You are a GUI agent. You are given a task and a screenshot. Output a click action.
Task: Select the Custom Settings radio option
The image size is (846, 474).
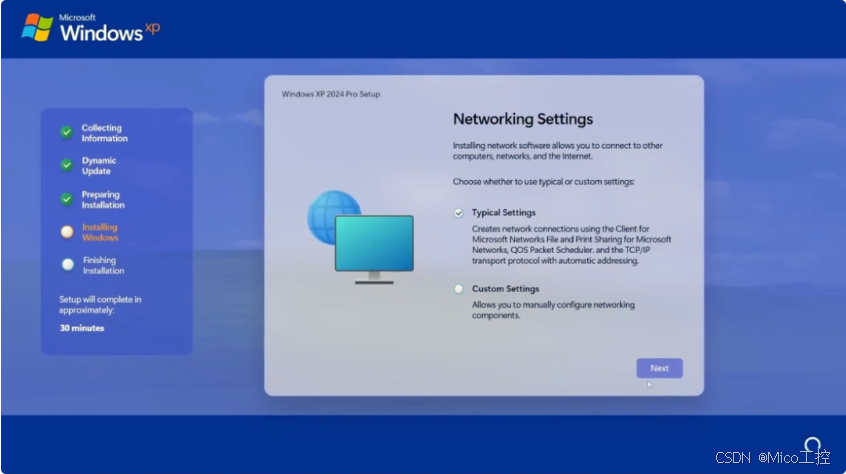click(459, 289)
